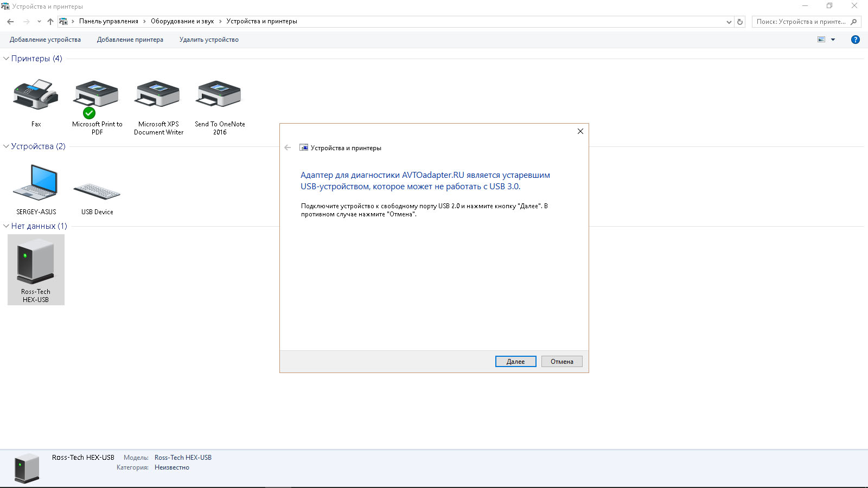Select the SERGEY-ASUS computer icon

[x=36, y=183]
